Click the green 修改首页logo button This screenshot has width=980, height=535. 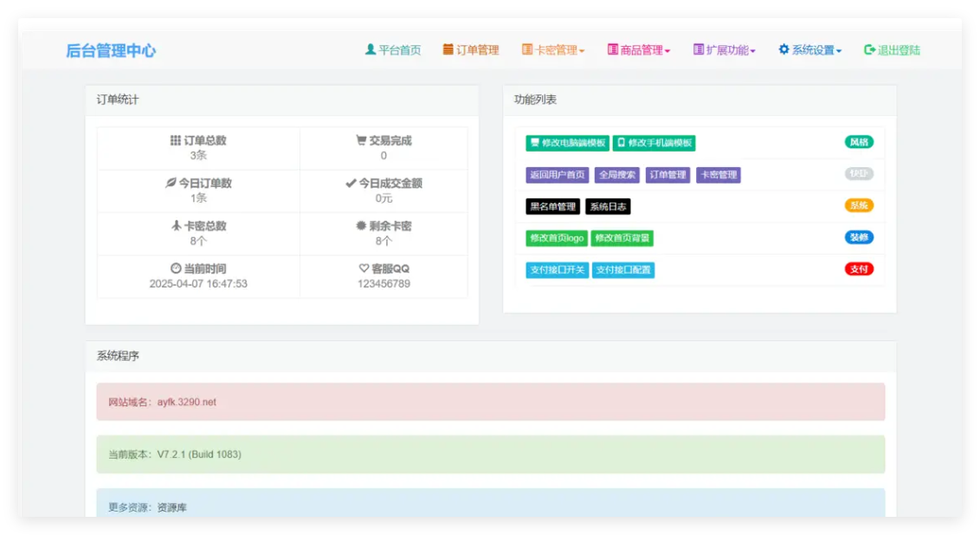click(557, 238)
